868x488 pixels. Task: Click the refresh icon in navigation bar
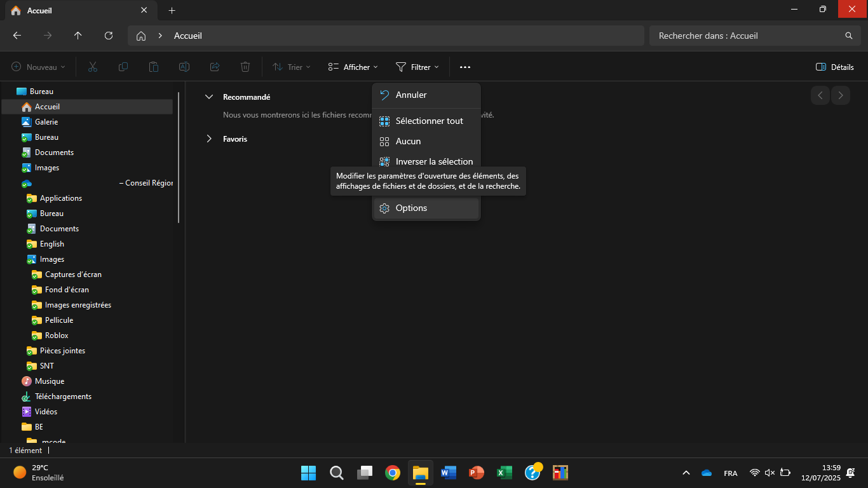point(109,36)
